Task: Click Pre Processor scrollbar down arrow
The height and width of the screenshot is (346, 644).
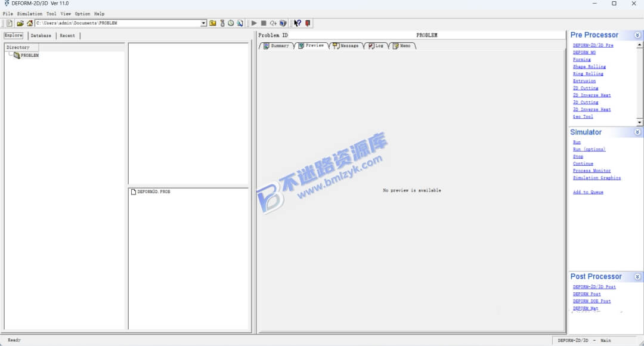Action: tap(639, 122)
